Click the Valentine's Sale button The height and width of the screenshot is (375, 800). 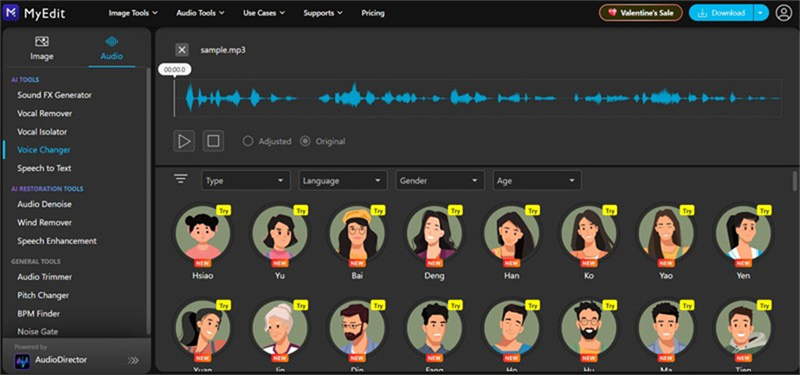click(641, 13)
